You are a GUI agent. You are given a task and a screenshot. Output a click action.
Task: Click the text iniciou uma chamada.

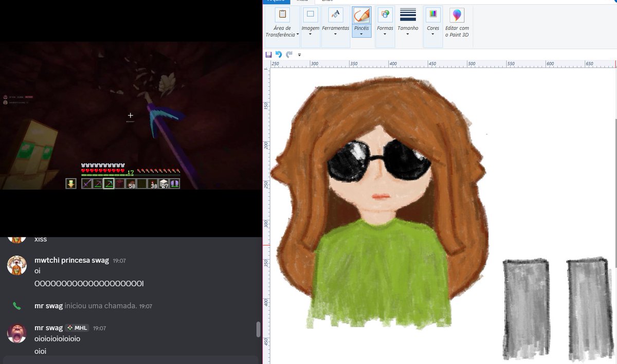pyautogui.click(x=100, y=306)
